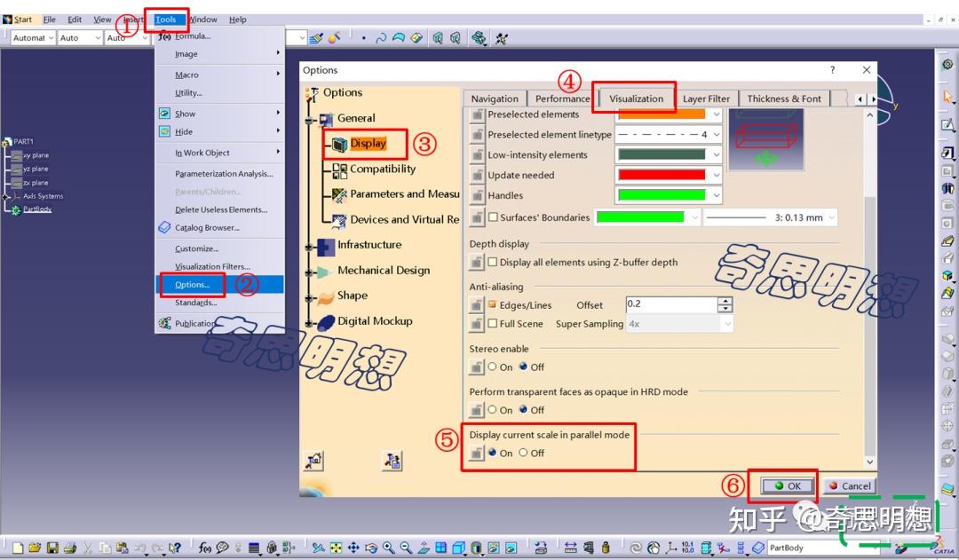959x560 pixels.
Task: Select Display under General in tree
Action: coord(368,144)
